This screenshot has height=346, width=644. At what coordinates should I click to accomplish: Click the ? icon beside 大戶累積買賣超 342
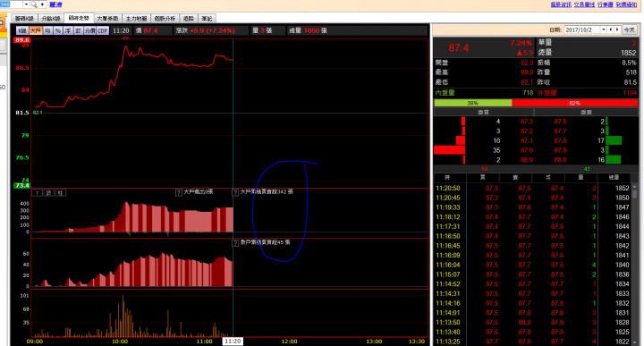(x=235, y=192)
